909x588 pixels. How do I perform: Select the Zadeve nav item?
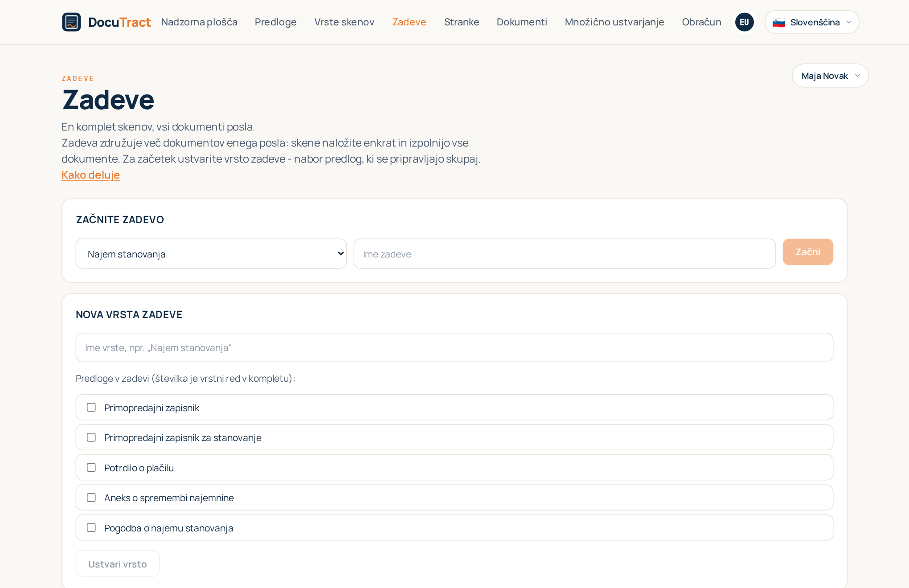pos(409,22)
